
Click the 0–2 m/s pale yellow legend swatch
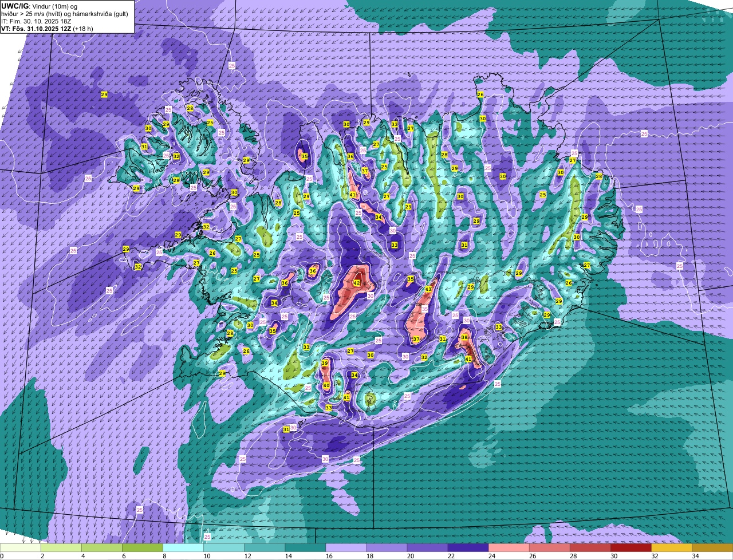[21, 548]
